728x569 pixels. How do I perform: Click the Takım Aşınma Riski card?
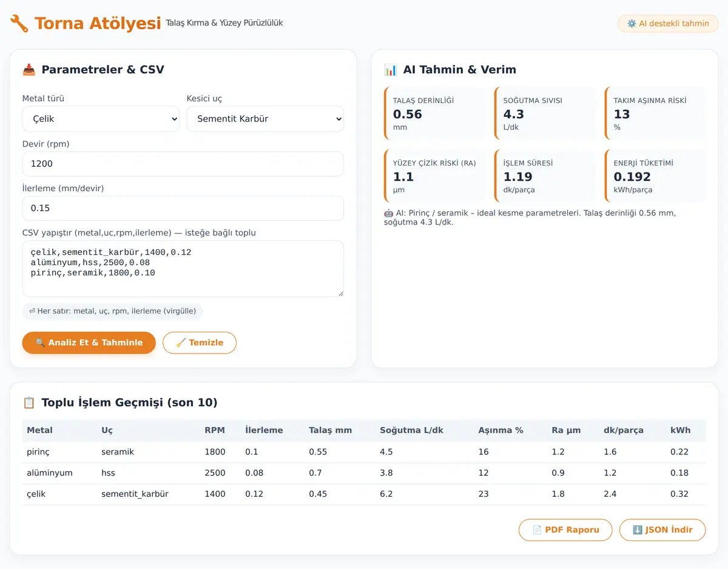click(655, 114)
